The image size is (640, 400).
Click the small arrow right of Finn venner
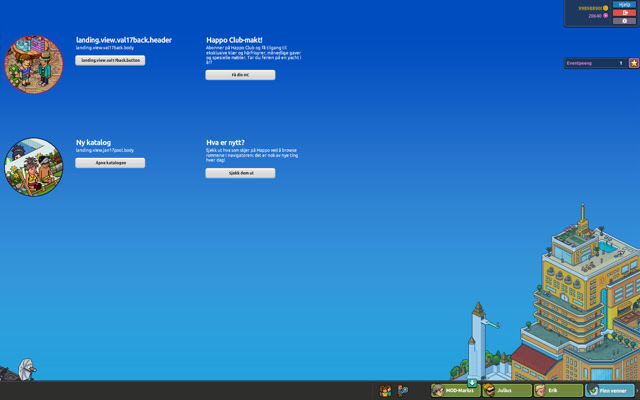(637, 391)
